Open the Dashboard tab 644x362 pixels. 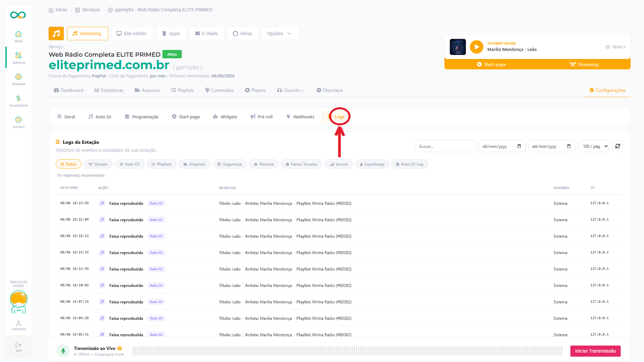[x=68, y=90]
